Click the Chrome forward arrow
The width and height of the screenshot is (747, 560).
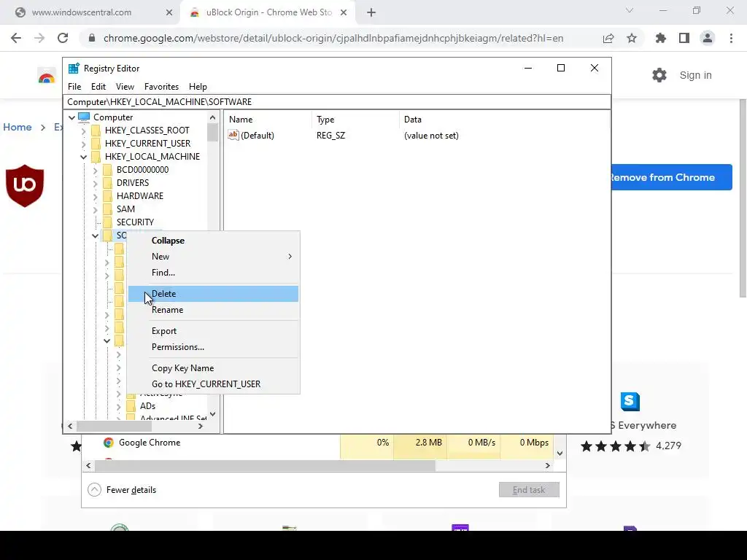[39, 38]
